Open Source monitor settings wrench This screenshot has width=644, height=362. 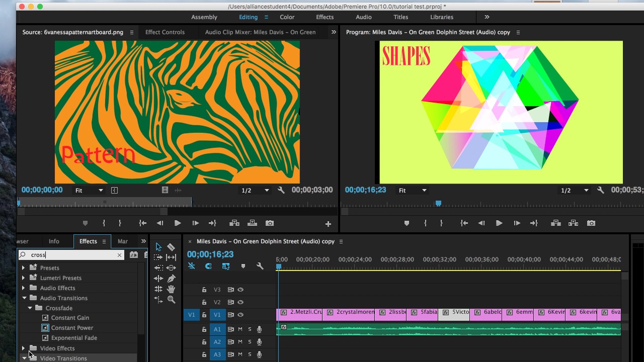(281, 190)
